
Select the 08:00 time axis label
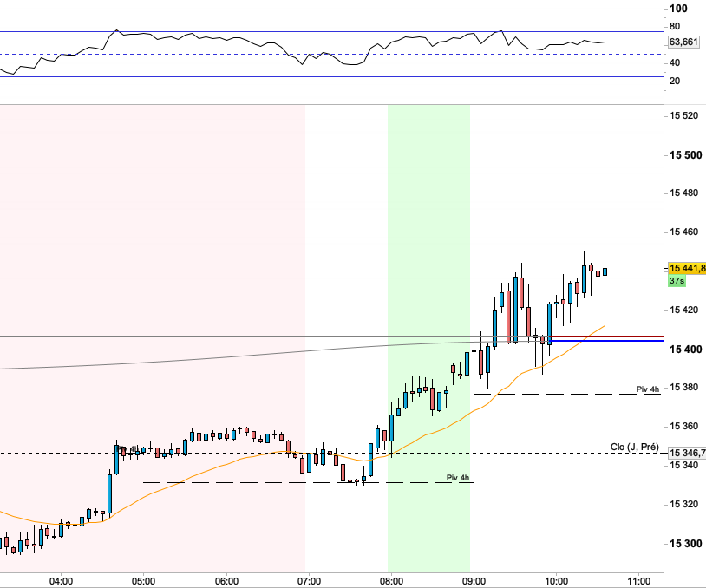pyautogui.click(x=391, y=581)
